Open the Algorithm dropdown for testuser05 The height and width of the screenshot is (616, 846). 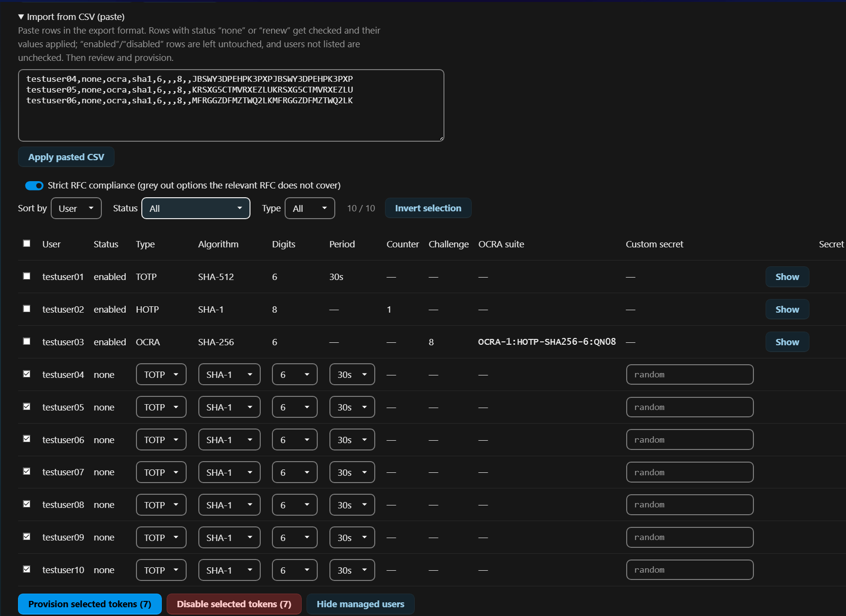[230, 407]
